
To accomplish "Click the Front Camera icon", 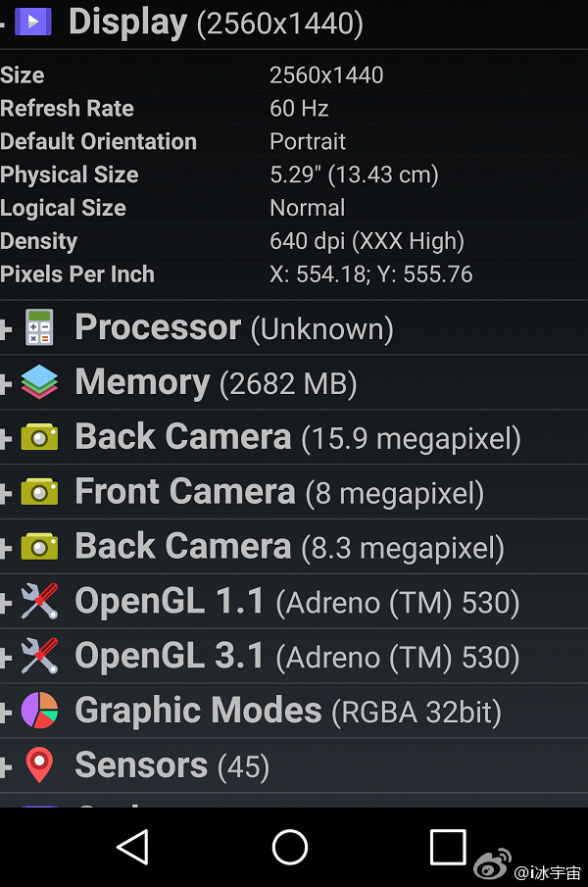I will pos(39,492).
